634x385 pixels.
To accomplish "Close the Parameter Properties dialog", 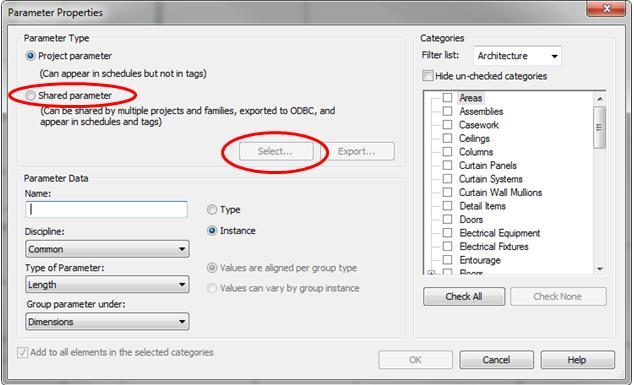I will (x=607, y=8).
